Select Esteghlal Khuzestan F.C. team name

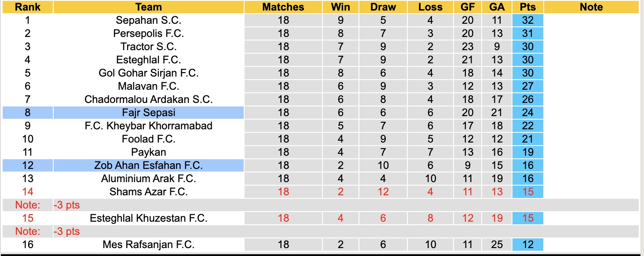[x=149, y=218]
